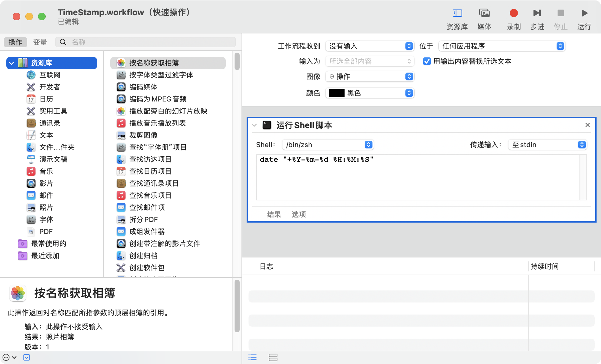Screen dimensions: 601x364
Task: Toggle the checkbox in bottom status bar
Action: point(27,357)
